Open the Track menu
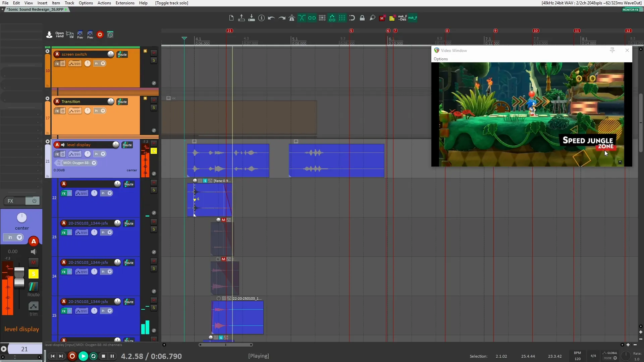The width and height of the screenshot is (644, 362). [x=69, y=3]
